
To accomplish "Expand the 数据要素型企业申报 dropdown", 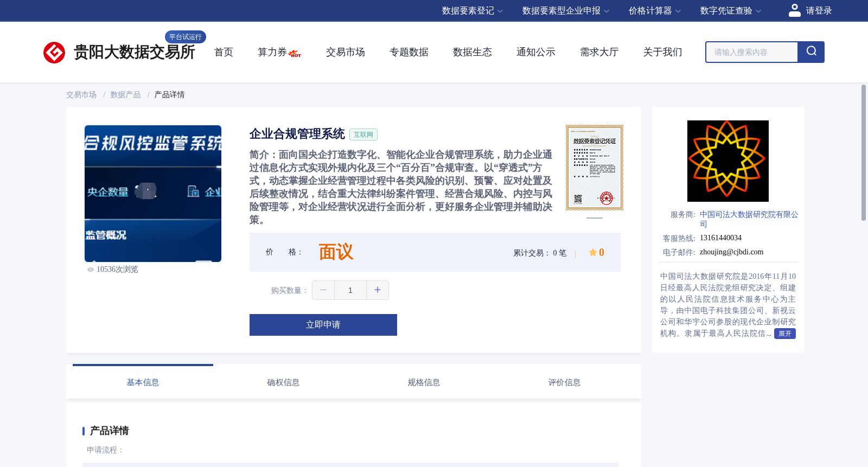I will point(566,11).
